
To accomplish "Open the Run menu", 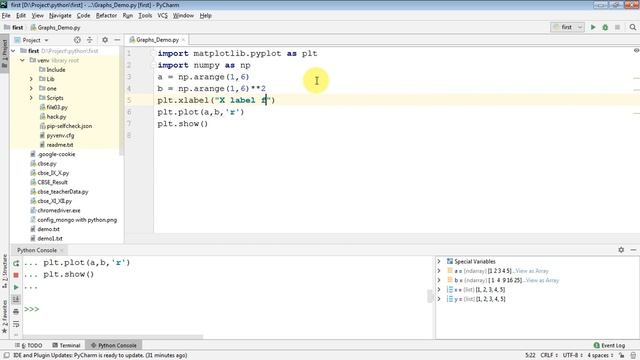I will tap(128, 16).
